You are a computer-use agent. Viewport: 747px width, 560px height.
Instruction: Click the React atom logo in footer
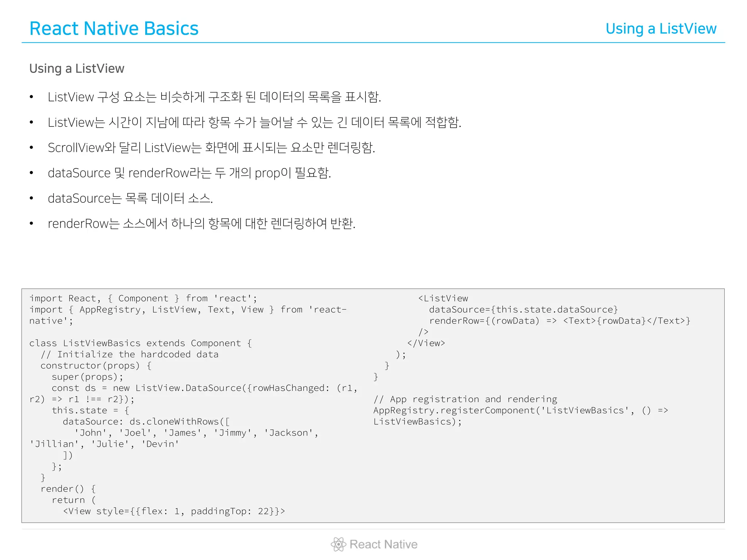pos(338,544)
